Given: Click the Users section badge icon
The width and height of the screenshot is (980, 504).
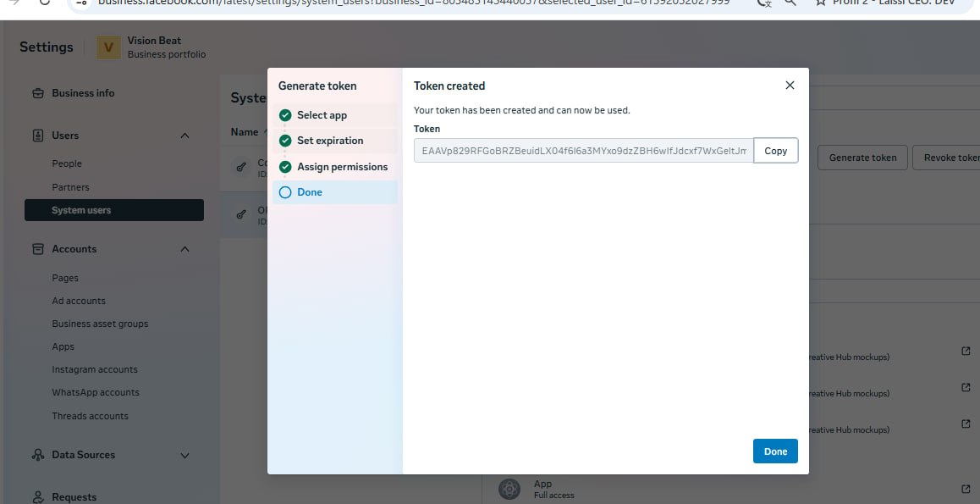Looking at the screenshot, I should click(x=38, y=136).
